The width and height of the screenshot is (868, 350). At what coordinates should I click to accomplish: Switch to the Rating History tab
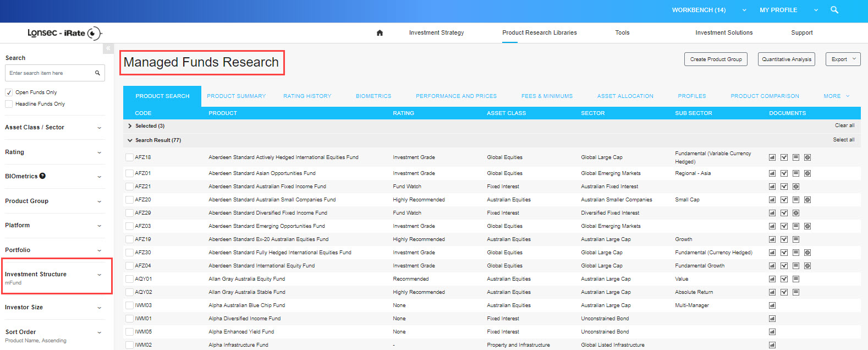(307, 96)
